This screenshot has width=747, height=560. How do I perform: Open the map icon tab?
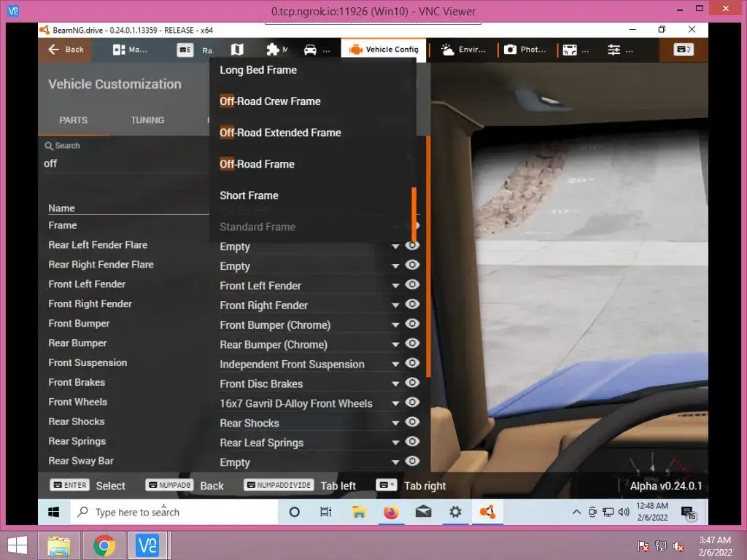point(237,50)
